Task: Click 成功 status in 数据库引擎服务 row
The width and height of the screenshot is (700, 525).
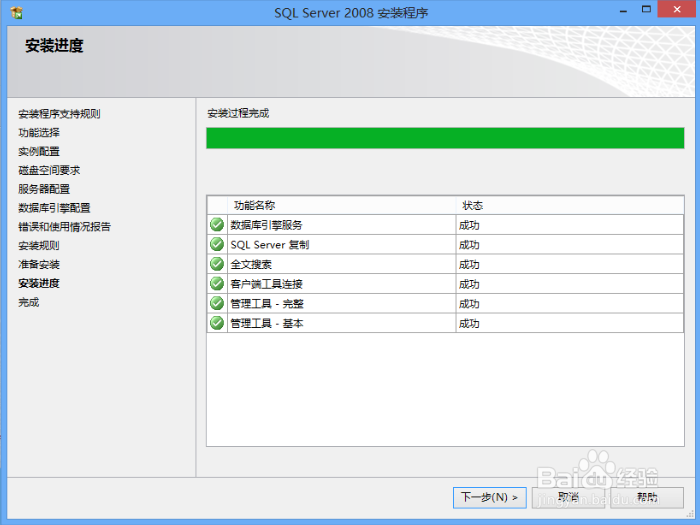Action: pos(469,225)
